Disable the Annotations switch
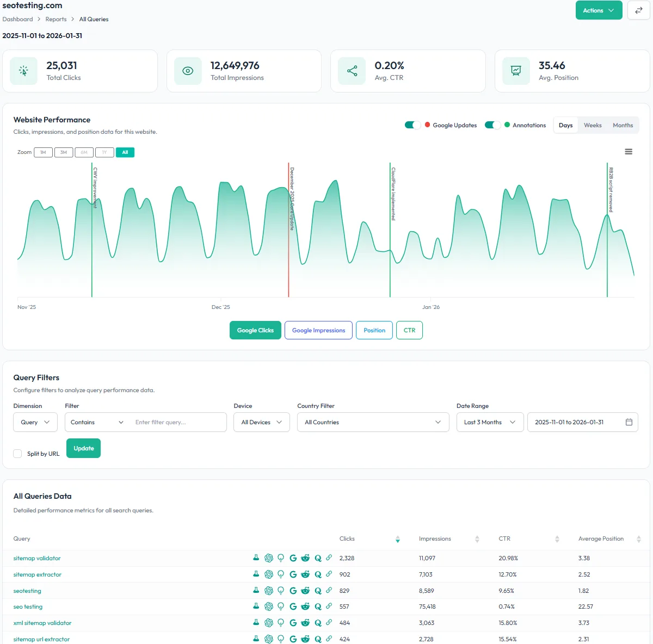653x644 pixels. pos(492,125)
